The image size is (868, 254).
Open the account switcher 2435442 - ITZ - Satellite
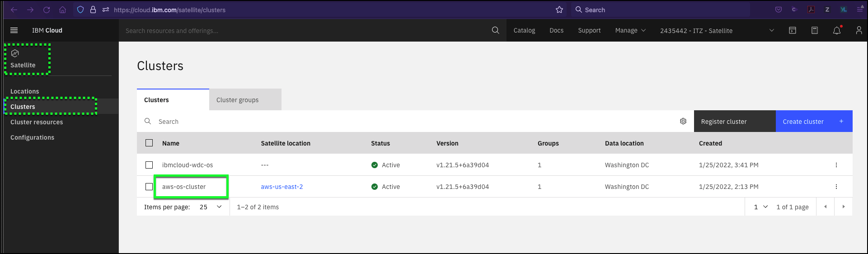717,30
